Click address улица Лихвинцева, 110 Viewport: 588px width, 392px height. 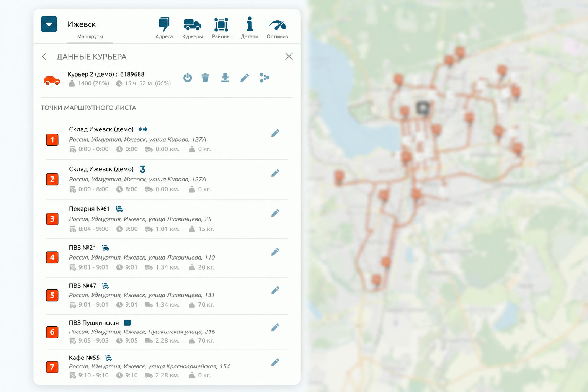[x=181, y=257]
